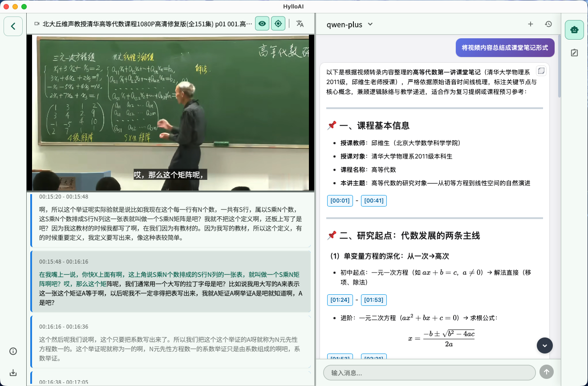
Task: Start new chat with plus icon
Action: 531,24
